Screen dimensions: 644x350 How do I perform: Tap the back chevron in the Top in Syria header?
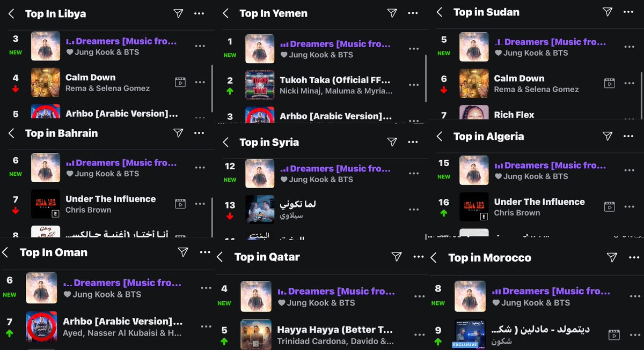226,142
